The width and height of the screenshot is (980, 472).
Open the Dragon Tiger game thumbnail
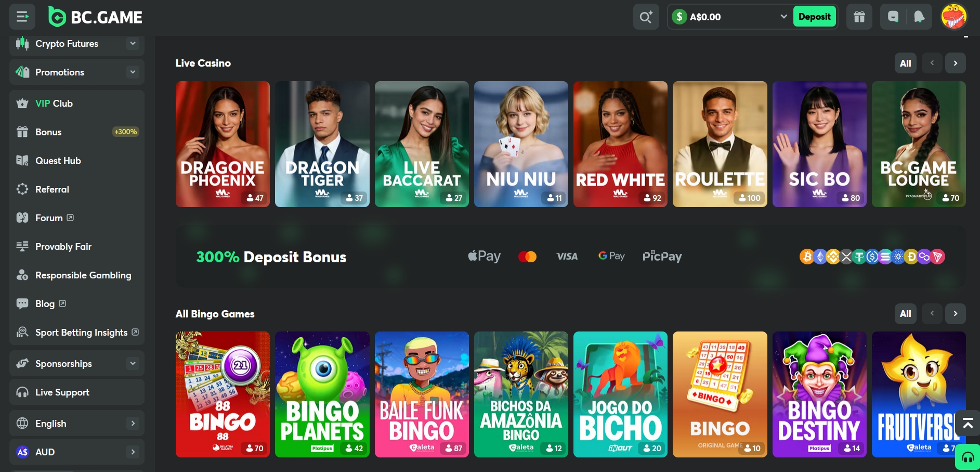point(322,144)
